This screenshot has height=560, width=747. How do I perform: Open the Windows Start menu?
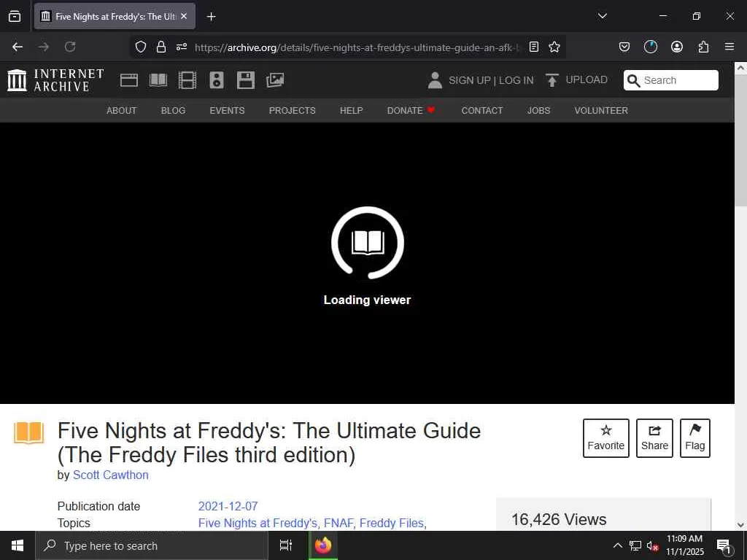(x=18, y=545)
